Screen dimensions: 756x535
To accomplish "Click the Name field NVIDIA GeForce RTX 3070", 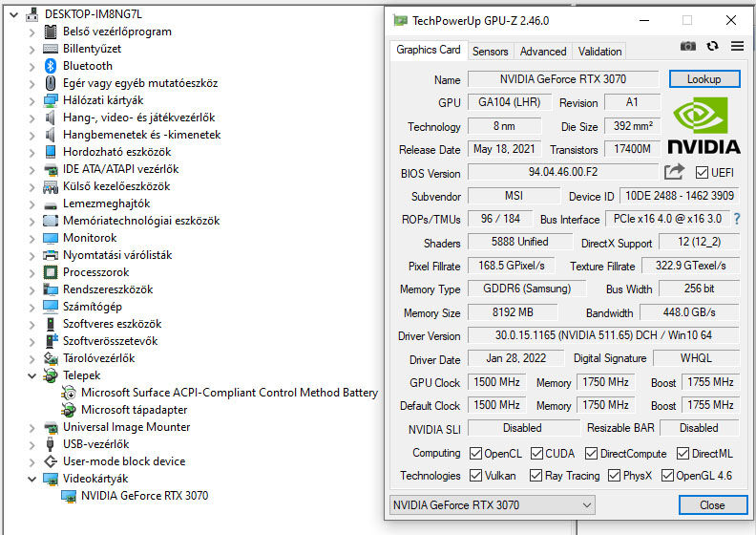I will pyautogui.click(x=562, y=79).
